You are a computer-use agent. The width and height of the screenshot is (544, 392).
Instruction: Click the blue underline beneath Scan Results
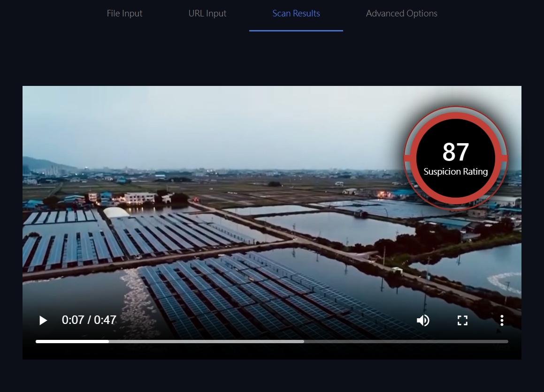click(296, 31)
